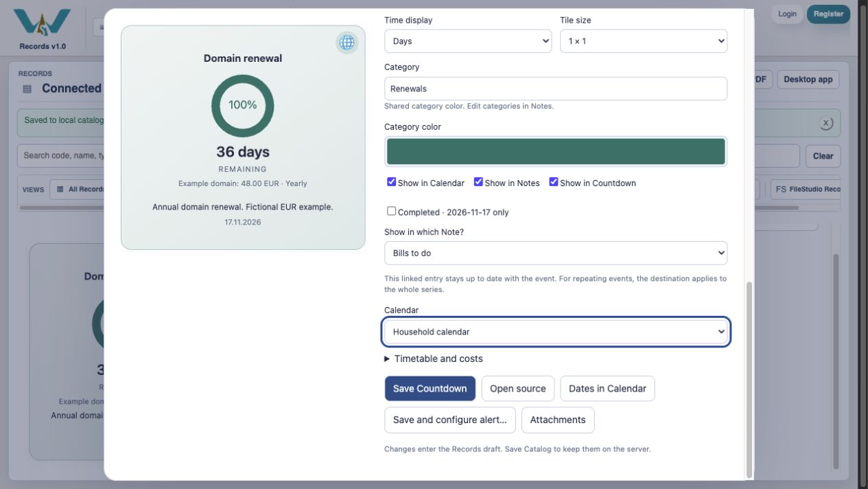The height and width of the screenshot is (489, 868).
Task: Click Save Countdown
Action: (430, 389)
